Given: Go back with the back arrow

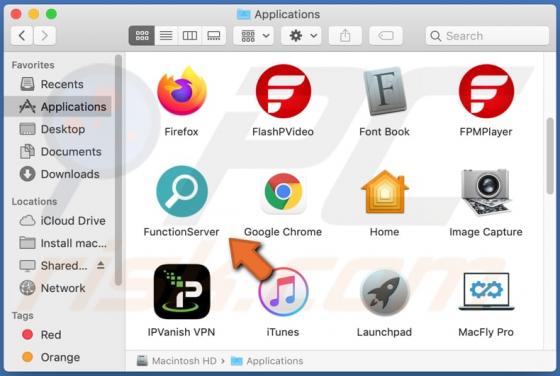Looking at the screenshot, I should coord(22,35).
